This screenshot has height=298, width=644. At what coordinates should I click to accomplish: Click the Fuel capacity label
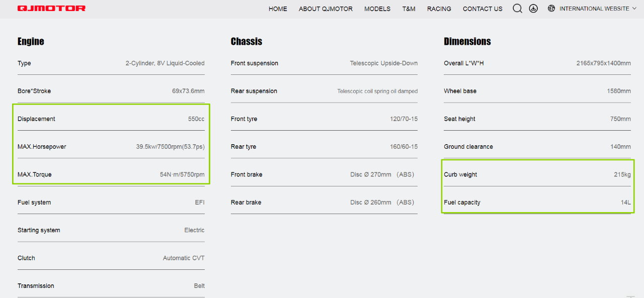pos(462,203)
